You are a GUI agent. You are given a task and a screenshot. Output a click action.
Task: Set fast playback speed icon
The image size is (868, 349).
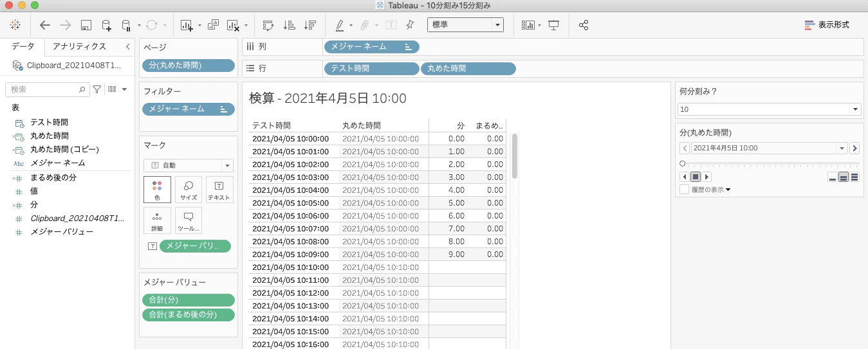pos(854,177)
